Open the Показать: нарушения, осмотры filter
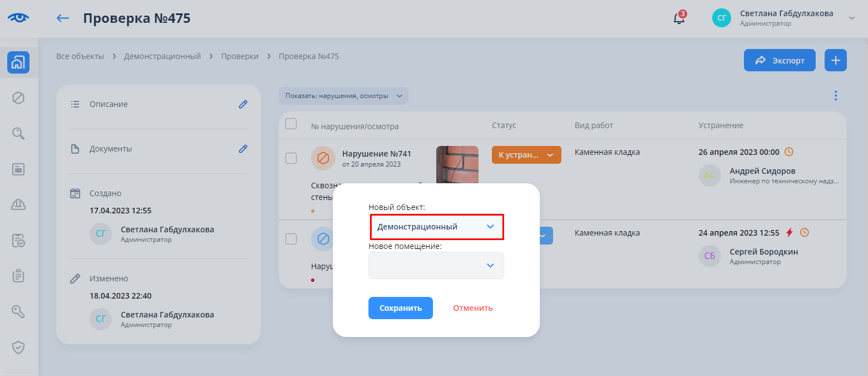This screenshot has height=376, width=868. [343, 96]
